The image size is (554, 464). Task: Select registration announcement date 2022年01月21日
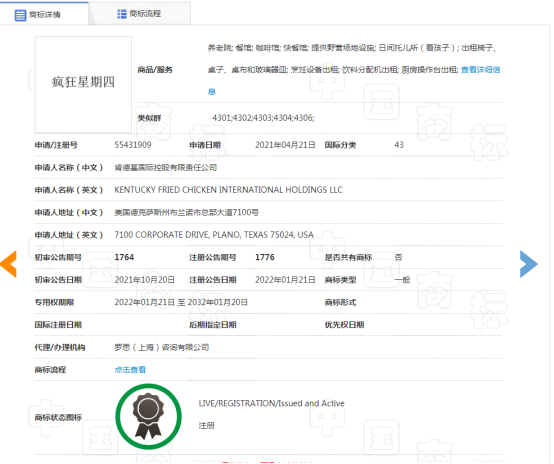[285, 280]
